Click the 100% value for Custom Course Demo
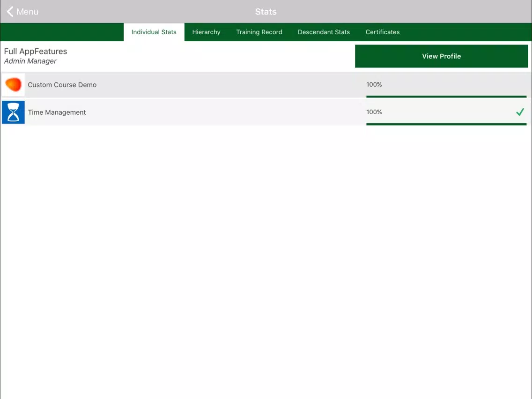532x399 pixels. pos(374,84)
